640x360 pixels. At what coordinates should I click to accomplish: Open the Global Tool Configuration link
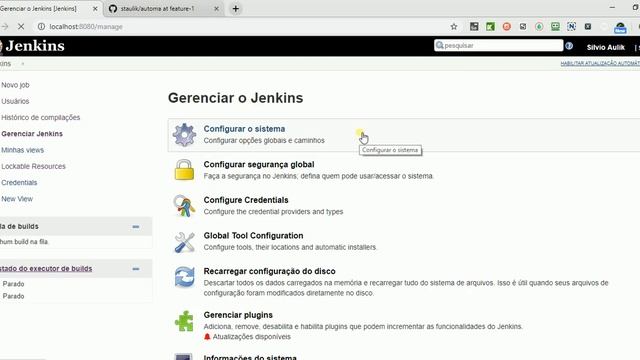coord(253,236)
